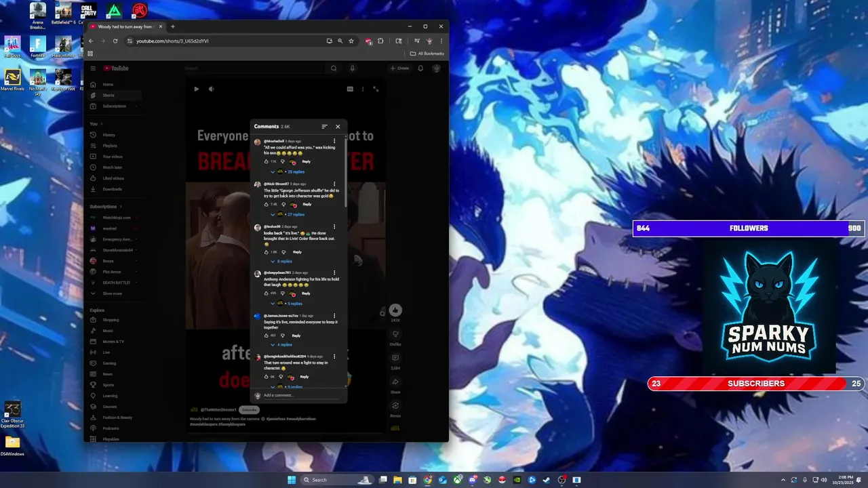Screen dimensions: 868x488
Task: Select Shorts in the YouTube sidebar
Action: pyautogui.click(x=113, y=96)
